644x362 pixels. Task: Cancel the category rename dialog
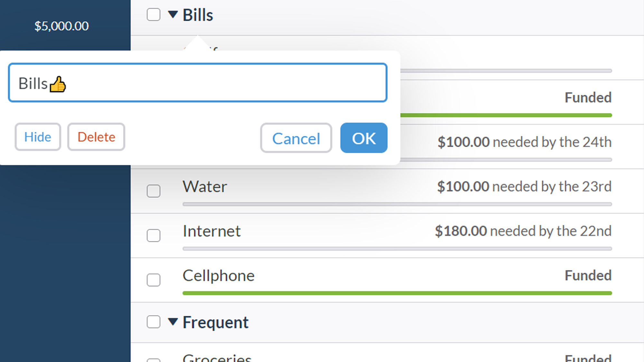pos(296,138)
